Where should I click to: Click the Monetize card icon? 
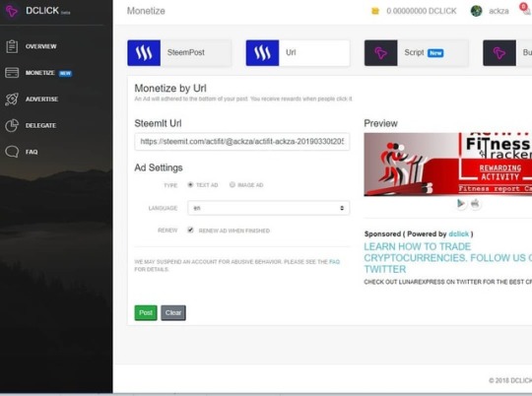(12, 73)
